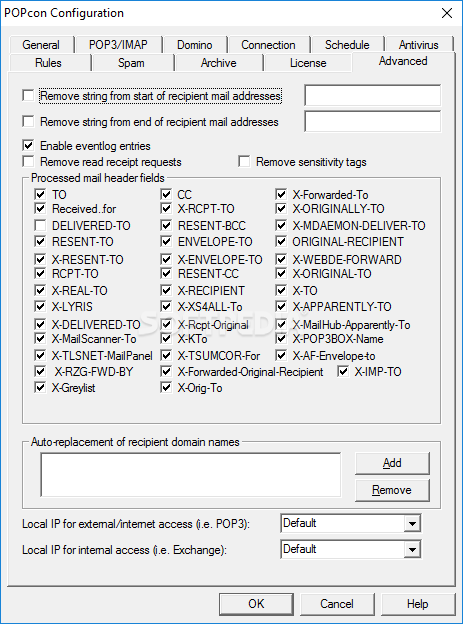Toggle X-MailScanner-To checkbox
This screenshot has height=624, width=463.
[x=40, y=339]
